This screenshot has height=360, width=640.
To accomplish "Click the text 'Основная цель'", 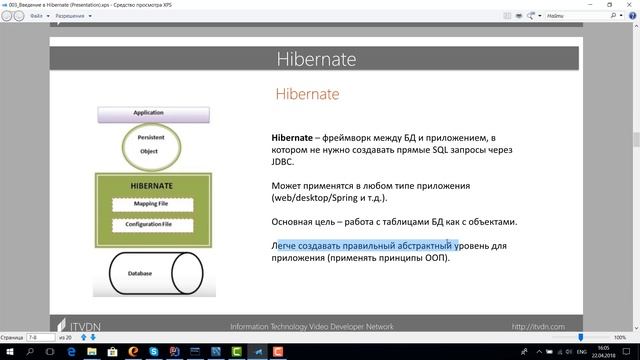I will pos(303,222).
